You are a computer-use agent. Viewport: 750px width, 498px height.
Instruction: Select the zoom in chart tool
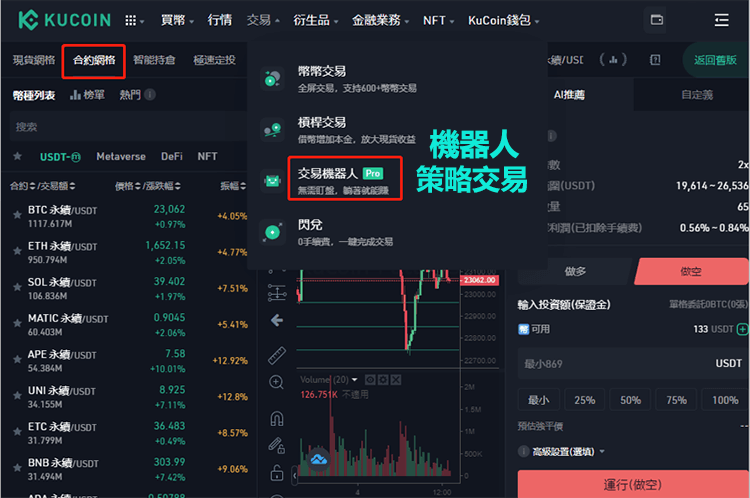click(276, 382)
